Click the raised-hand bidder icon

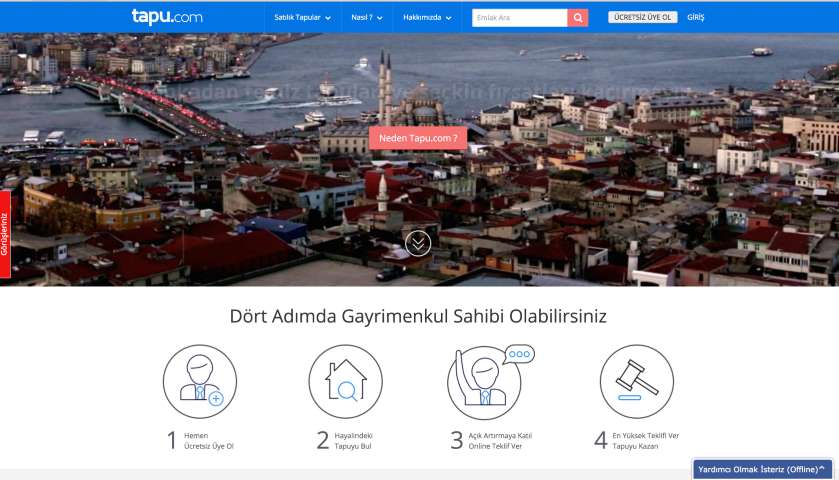pos(484,381)
